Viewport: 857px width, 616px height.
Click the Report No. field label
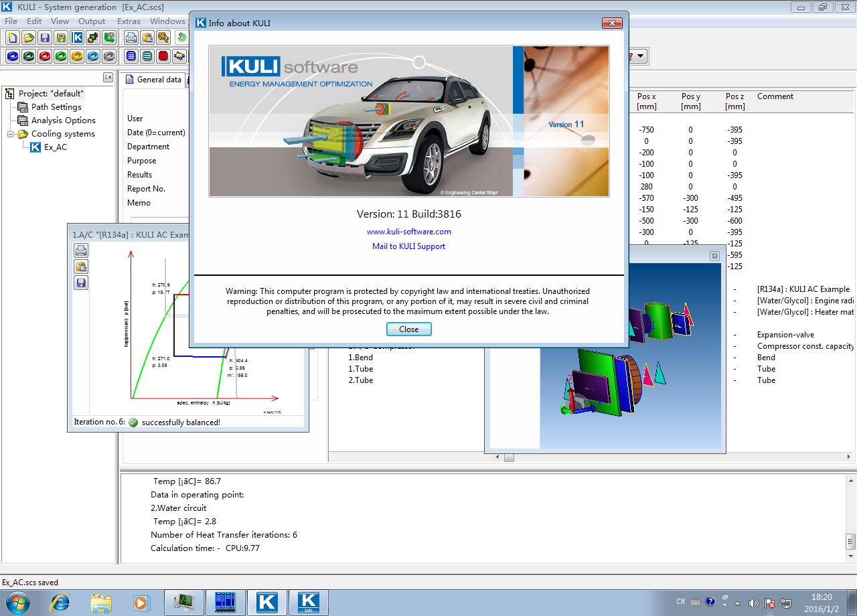(146, 189)
